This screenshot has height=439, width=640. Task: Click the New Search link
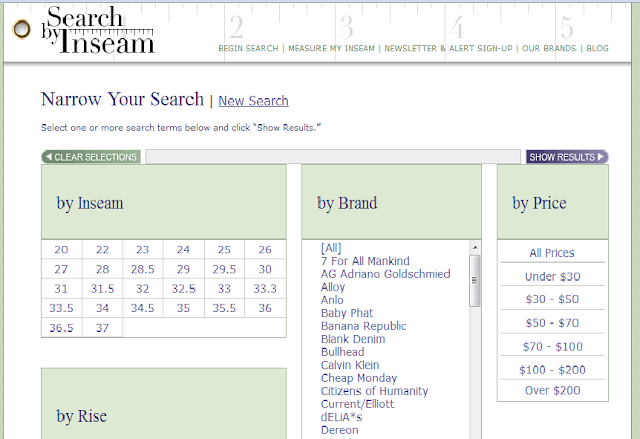253,100
